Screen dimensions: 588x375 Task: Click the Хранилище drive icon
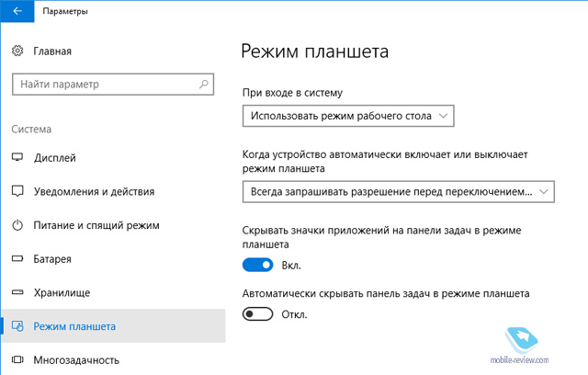pyautogui.click(x=17, y=292)
